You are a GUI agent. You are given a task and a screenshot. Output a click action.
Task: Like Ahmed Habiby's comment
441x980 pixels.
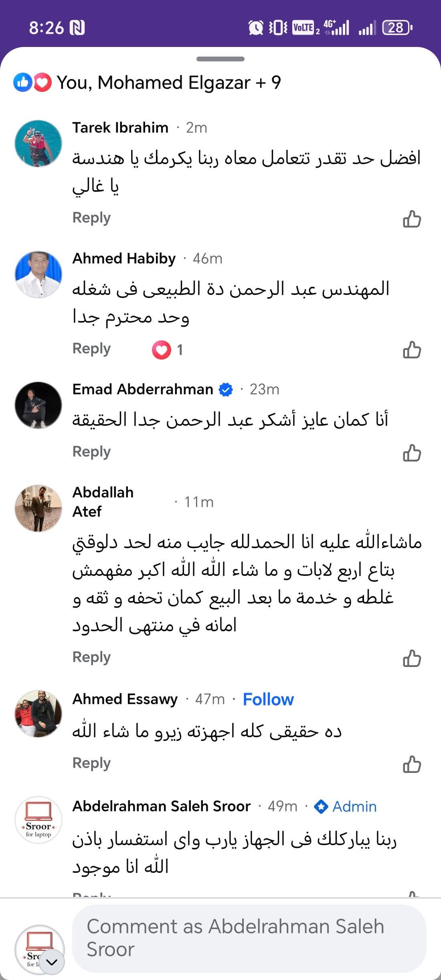[x=412, y=350]
